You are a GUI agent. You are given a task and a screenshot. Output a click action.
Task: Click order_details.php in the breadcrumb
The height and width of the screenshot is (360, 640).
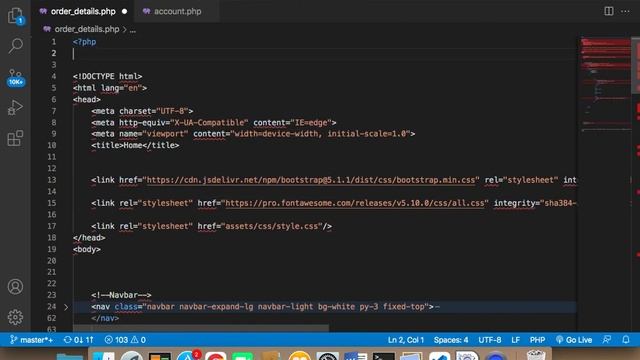click(87, 29)
